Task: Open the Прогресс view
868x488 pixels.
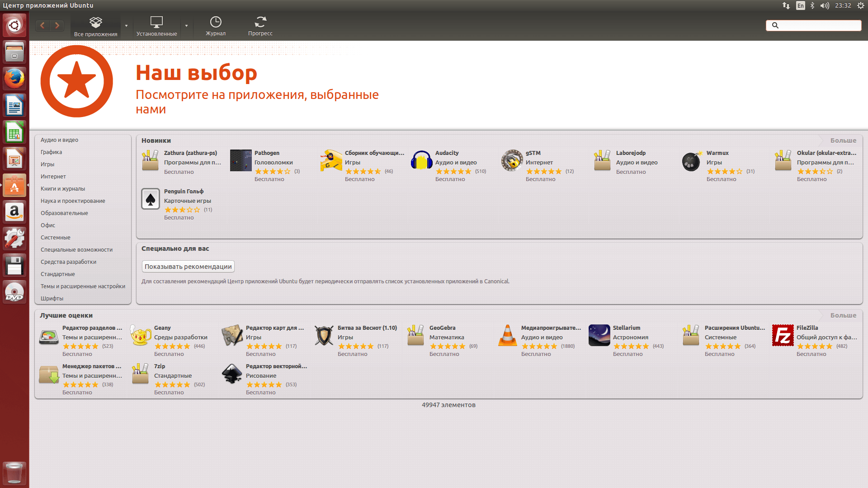Action: pos(260,26)
